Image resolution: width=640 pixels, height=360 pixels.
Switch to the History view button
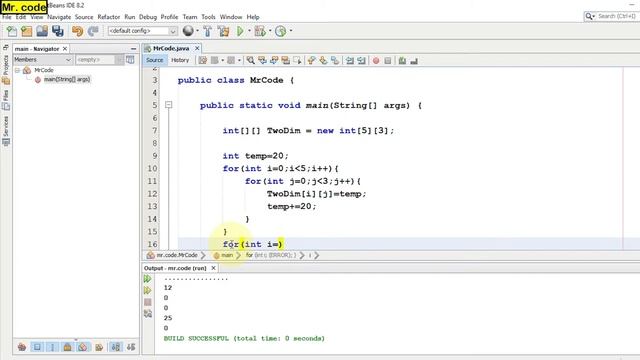click(x=180, y=60)
